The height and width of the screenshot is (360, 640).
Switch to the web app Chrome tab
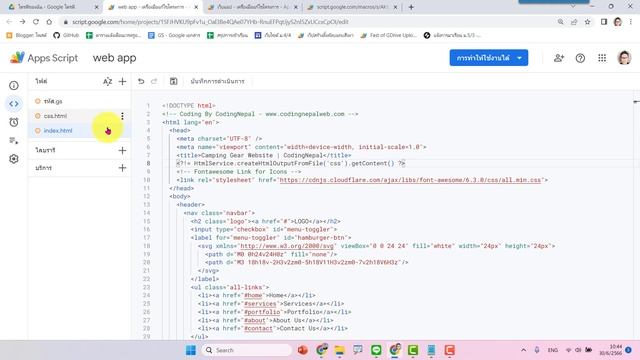coord(152,7)
